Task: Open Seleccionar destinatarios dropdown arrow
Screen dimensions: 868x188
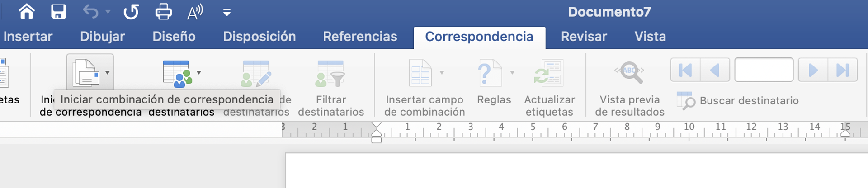Action: point(199,72)
